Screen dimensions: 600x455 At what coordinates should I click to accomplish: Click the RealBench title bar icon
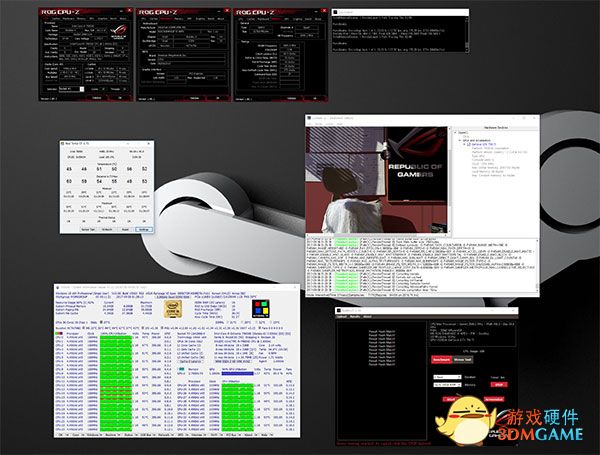[338, 311]
